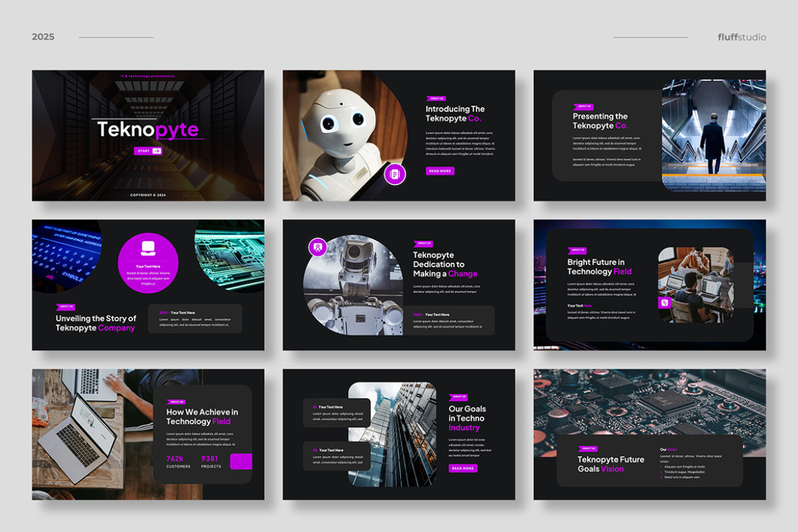The height and width of the screenshot is (532, 798).
Task: Select the Teknopyte title slide thumbnail
Action: coord(148,135)
